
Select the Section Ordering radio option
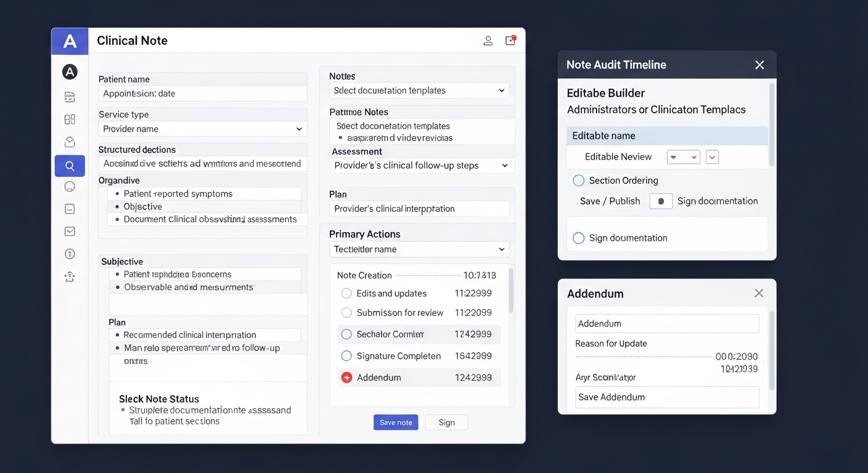(x=578, y=180)
